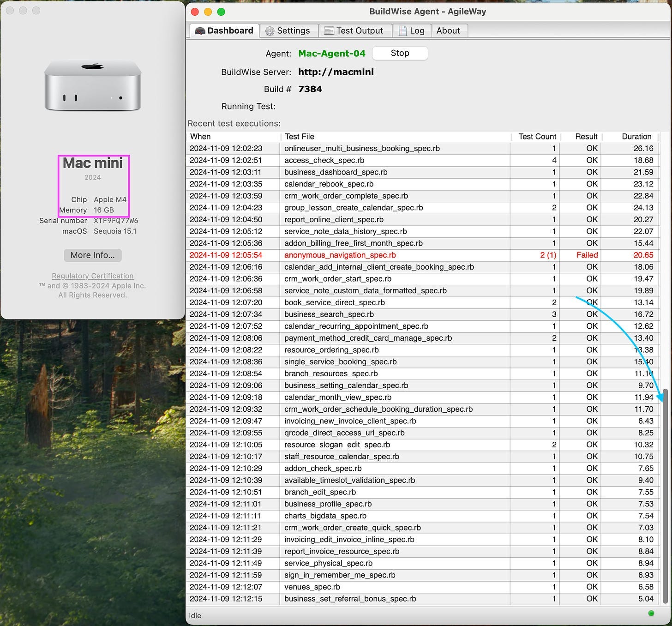Select venues_spec.rb row

click(422, 587)
